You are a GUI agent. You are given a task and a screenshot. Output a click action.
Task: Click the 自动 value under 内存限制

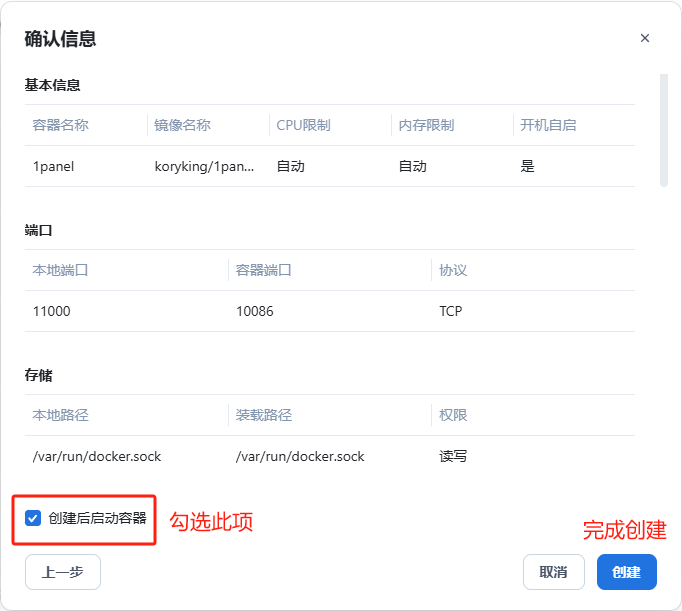click(x=412, y=166)
